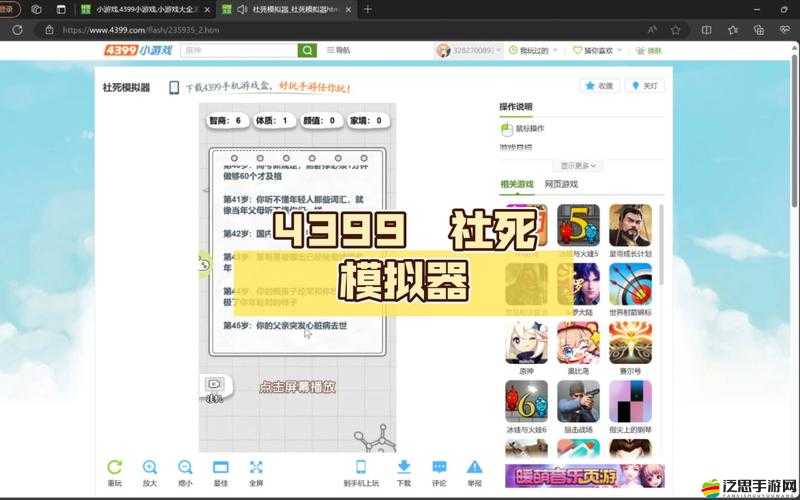800x500 pixels.
Task: Open the 原神 game thumbnail
Action: tap(526, 343)
